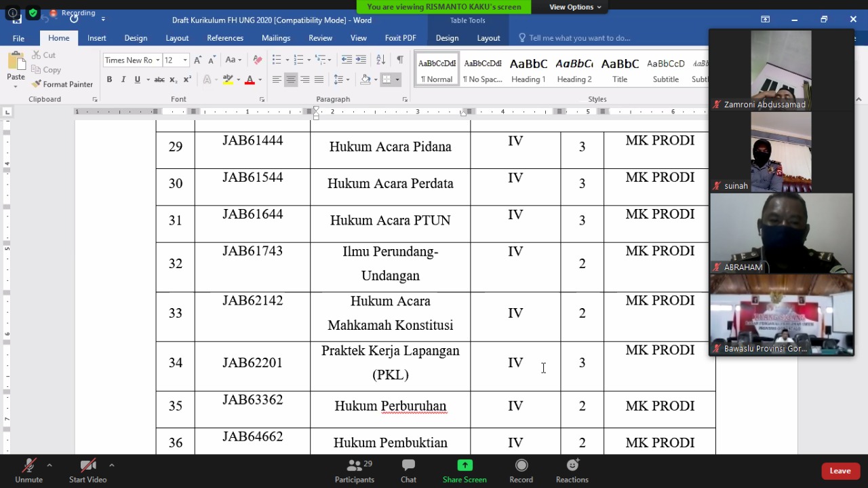Sort the table contents A to Z
Viewport: 868px width, 488px height.
(x=380, y=60)
